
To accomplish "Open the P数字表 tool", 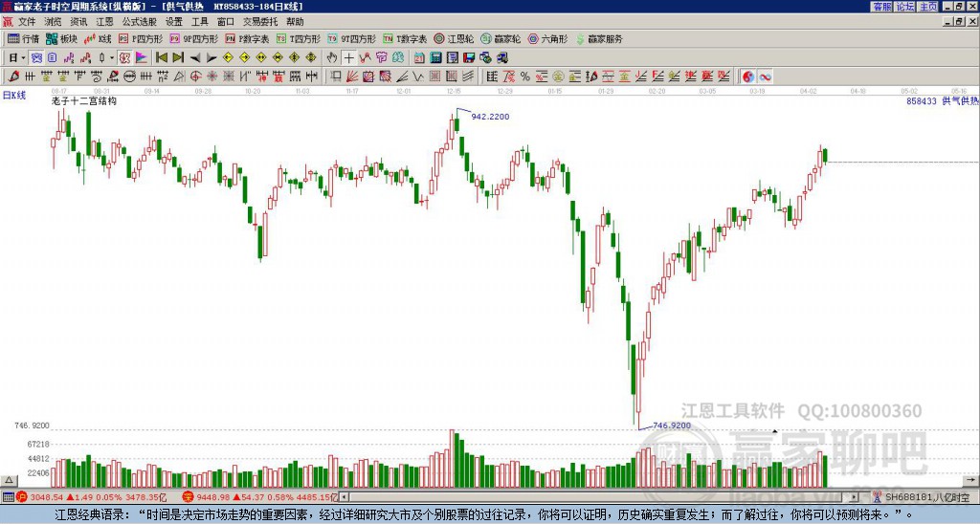I will click(247, 38).
